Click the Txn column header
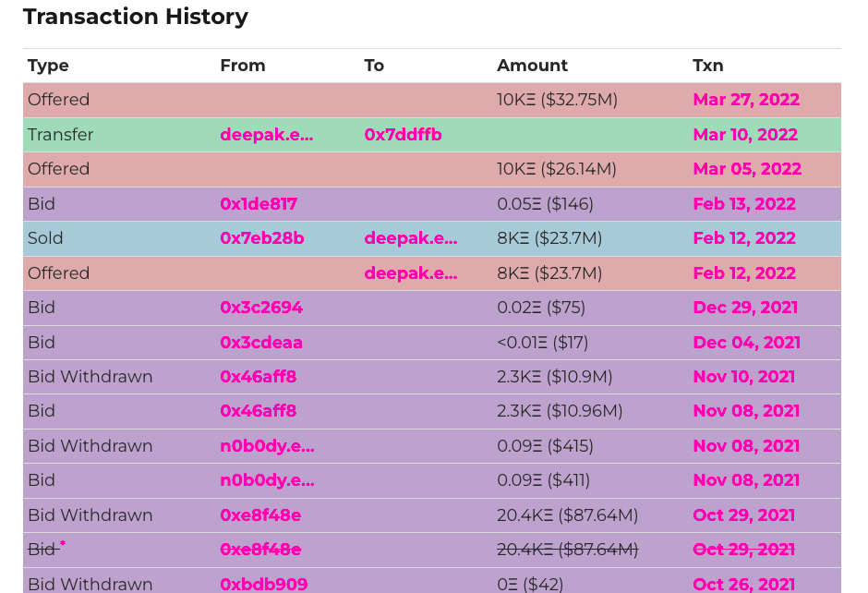The image size is (868, 593). pyautogui.click(x=707, y=66)
